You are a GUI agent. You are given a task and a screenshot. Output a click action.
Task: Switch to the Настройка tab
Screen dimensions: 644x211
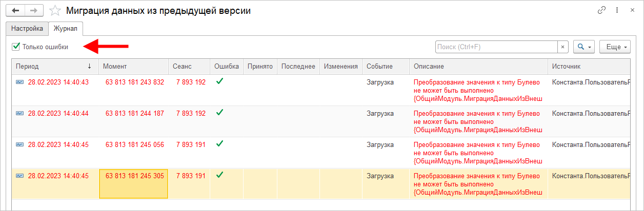point(27,29)
